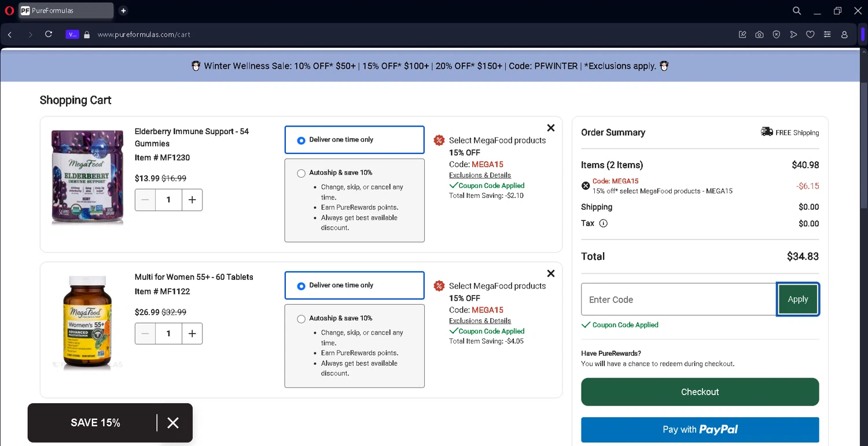Image resolution: width=868 pixels, height=446 pixels.
Task: Click the Enter Code input field
Action: coord(679,299)
